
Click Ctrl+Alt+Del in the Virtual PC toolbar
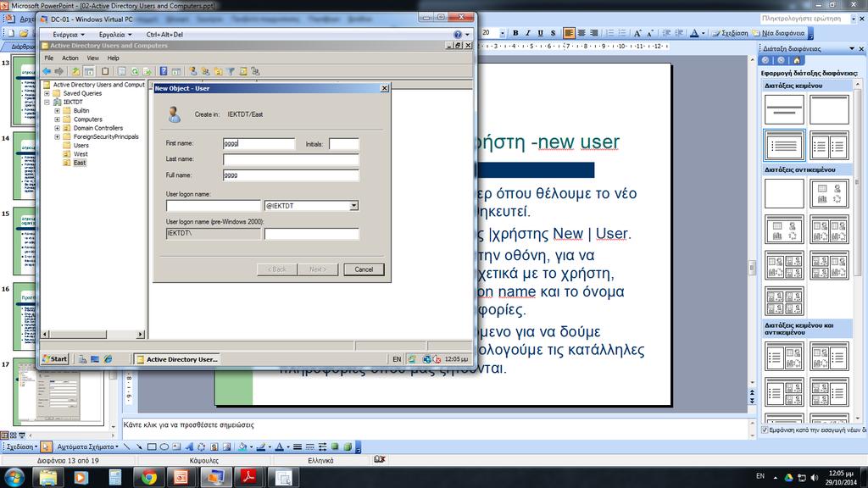click(164, 34)
